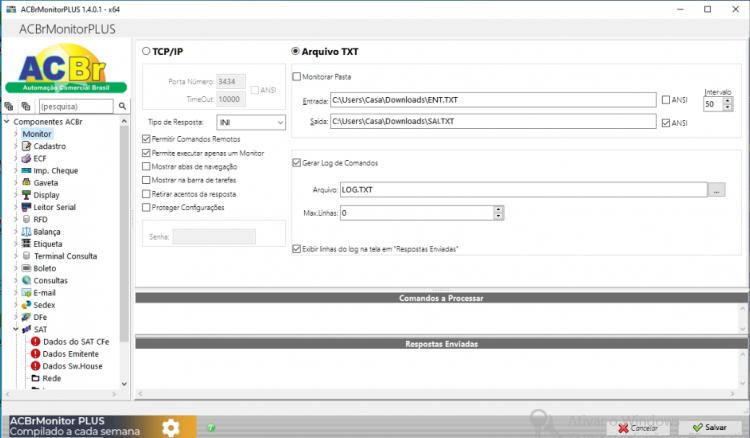The height and width of the screenshot is (438, 750).
Task: Select the Boleto icon
Action: (26, 268)
